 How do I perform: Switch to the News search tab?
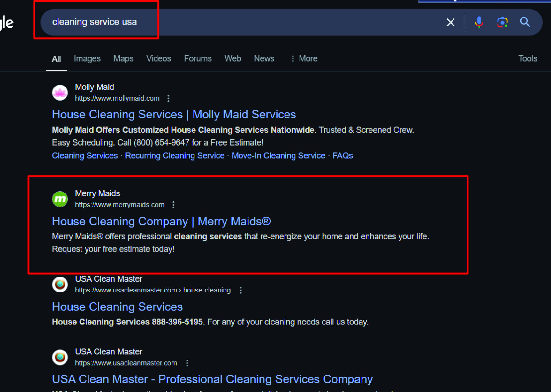pos(264,58)
